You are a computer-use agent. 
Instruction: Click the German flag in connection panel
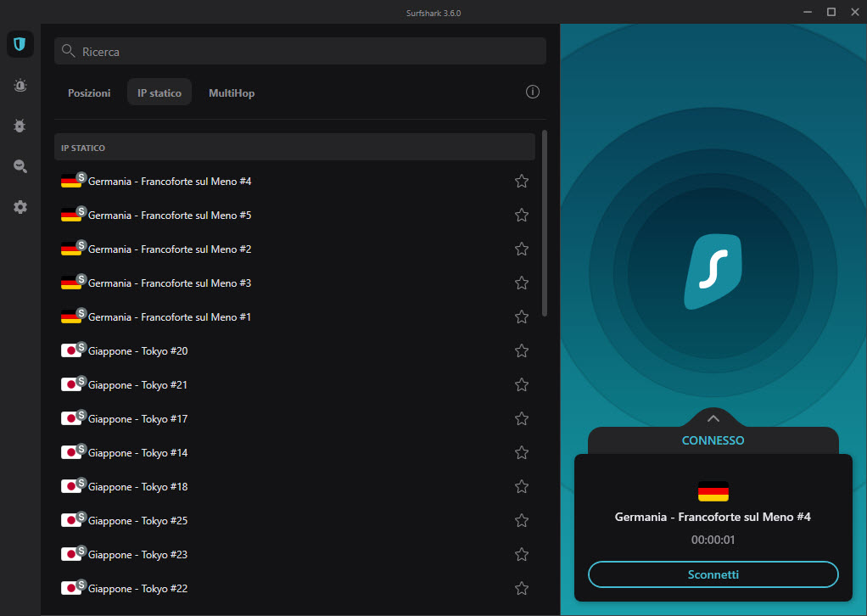click(x=713, y=491)
